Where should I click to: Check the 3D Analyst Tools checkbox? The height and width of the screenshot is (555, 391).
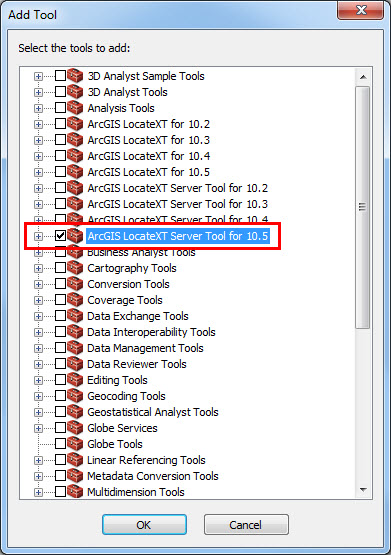[x=61, y=92]
